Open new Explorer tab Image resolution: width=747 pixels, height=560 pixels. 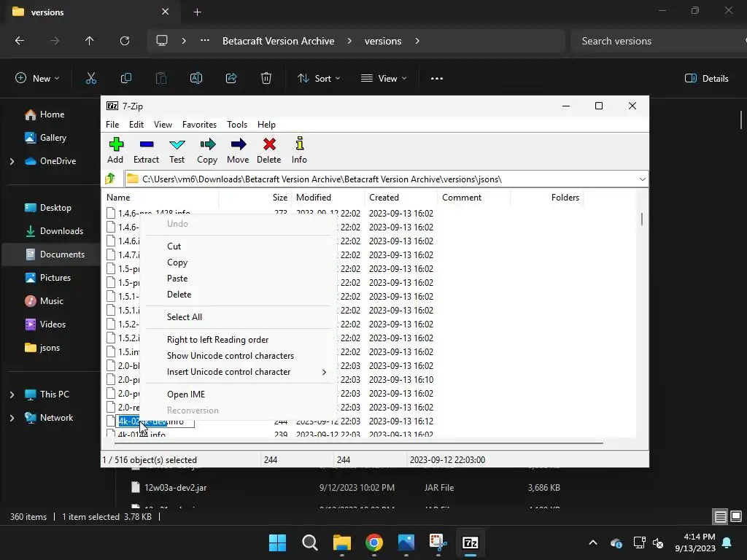click(x=197, y=12)
